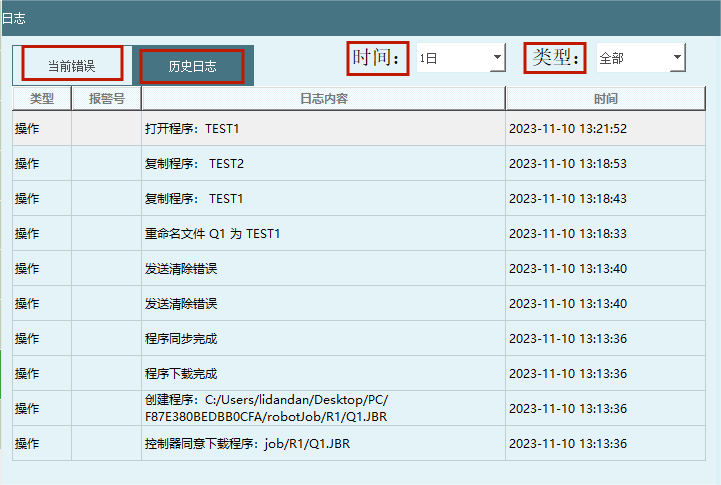Switch to the 历史日志 tab
This screenshot has height=485, width=721.
191,66
